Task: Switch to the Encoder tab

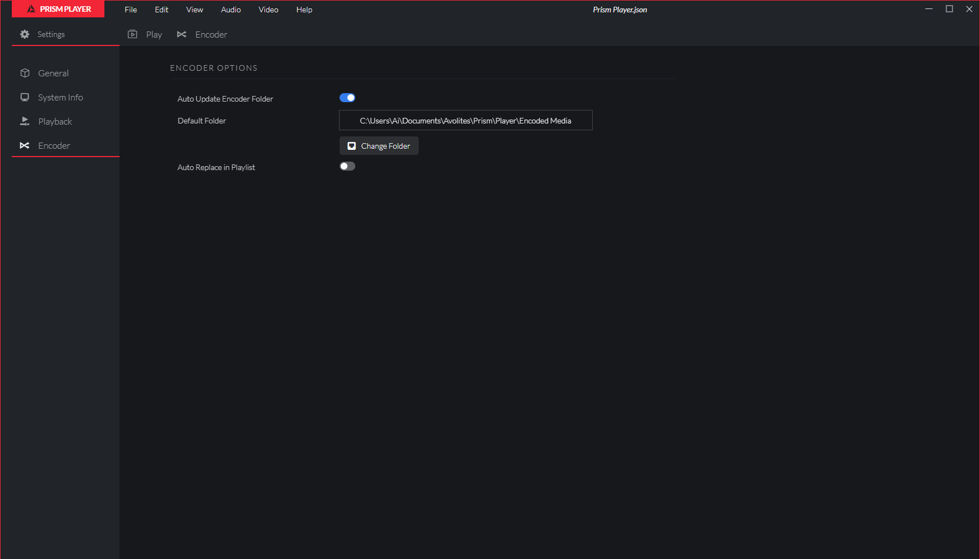Action: click(211, 34)
